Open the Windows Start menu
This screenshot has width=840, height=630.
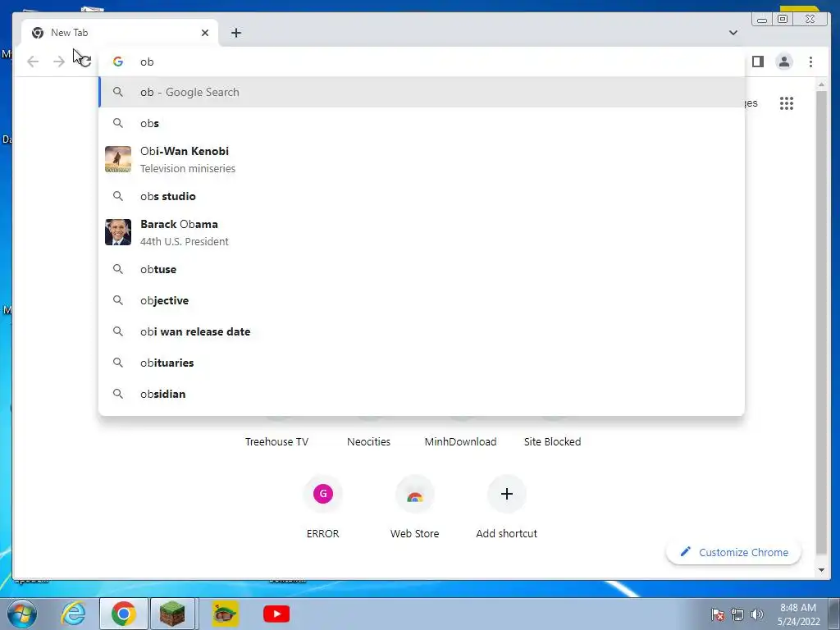(22, 614)
